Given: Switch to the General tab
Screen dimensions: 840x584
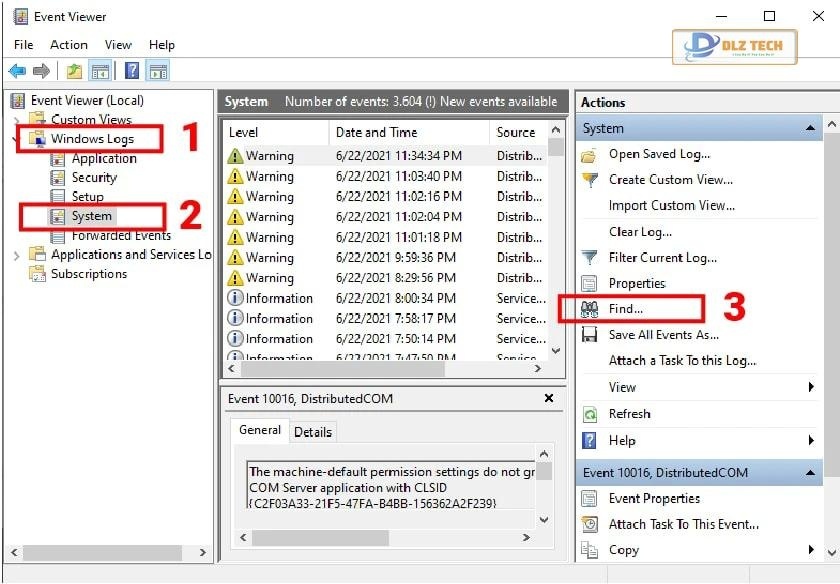Looking at the screenshot, I should click(x=260, y=430).
